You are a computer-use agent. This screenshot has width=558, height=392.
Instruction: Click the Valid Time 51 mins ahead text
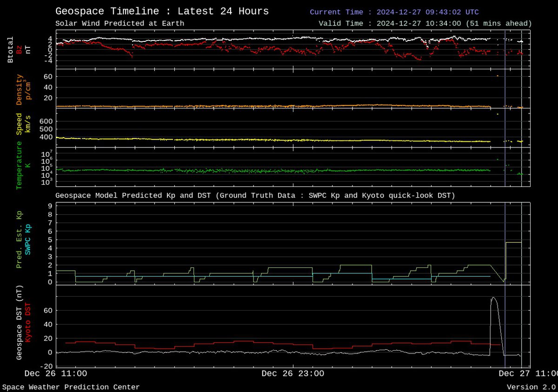[425, 23]
